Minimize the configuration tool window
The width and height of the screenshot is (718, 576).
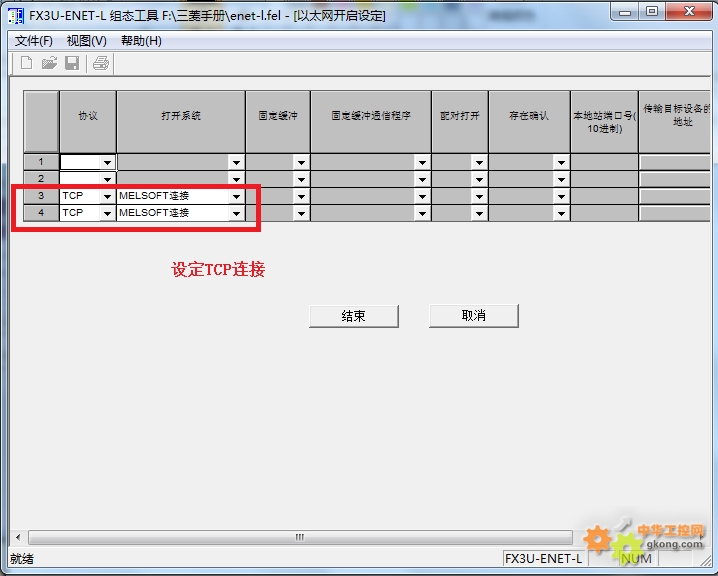pos(625,12)
